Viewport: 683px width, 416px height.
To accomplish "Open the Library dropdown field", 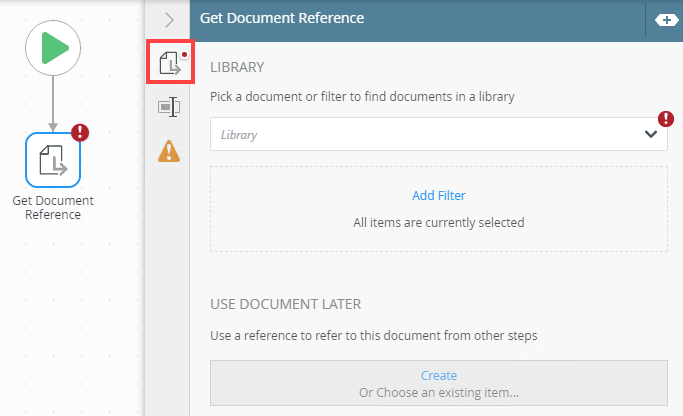I will [x=425, y=135].
